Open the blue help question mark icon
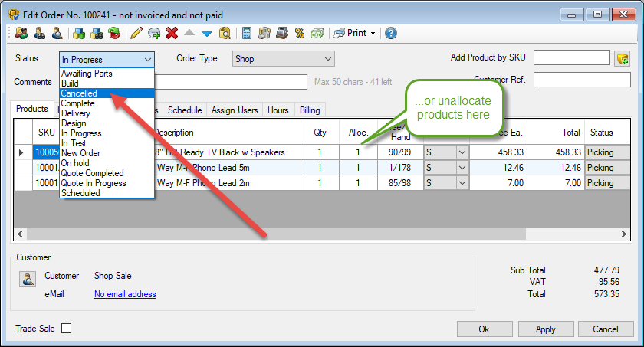This screenshot has height=347, width=644. pyautogui.click(x=391, y=33)
